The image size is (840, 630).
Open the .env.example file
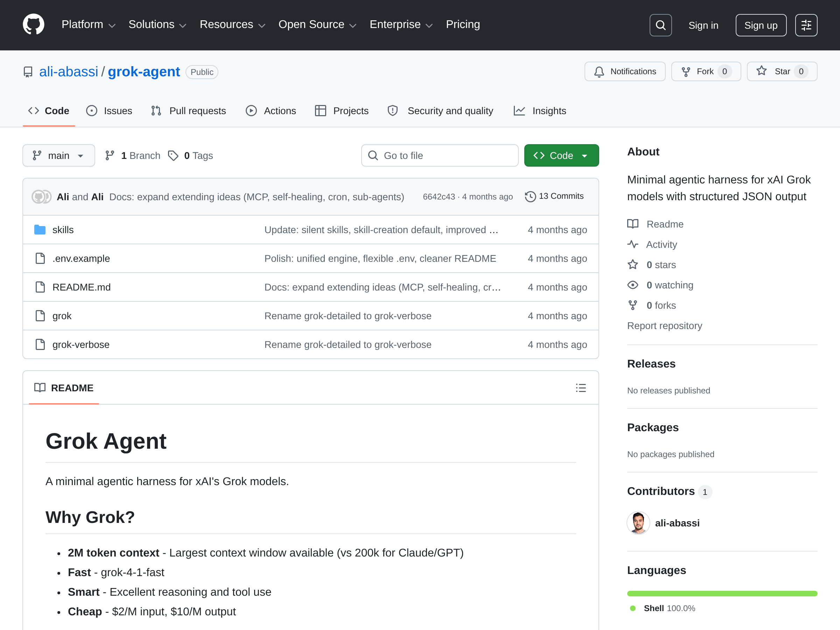81,259
